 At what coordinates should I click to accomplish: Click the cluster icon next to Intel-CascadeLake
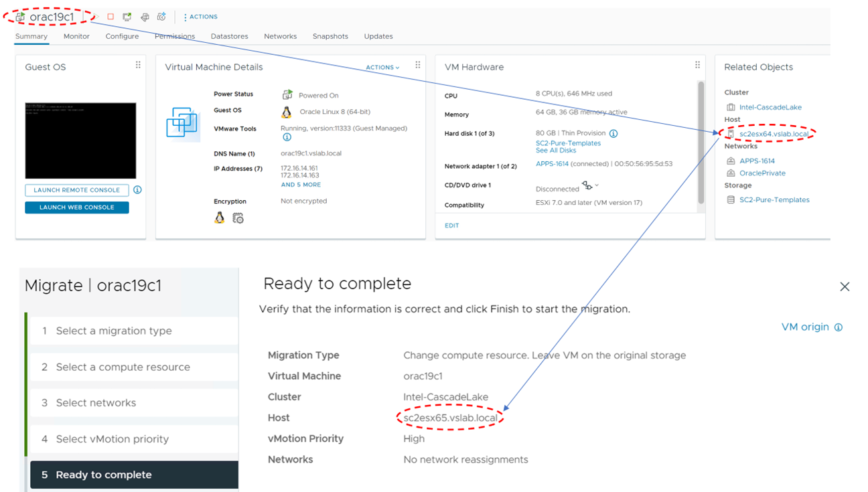(x=731, y=107)
